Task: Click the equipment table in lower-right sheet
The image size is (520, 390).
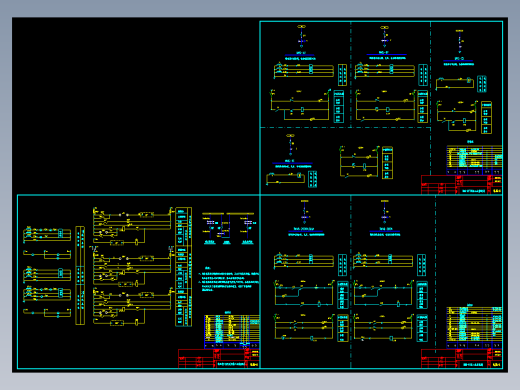Action: pyautogui.click(x=474, y=328)
